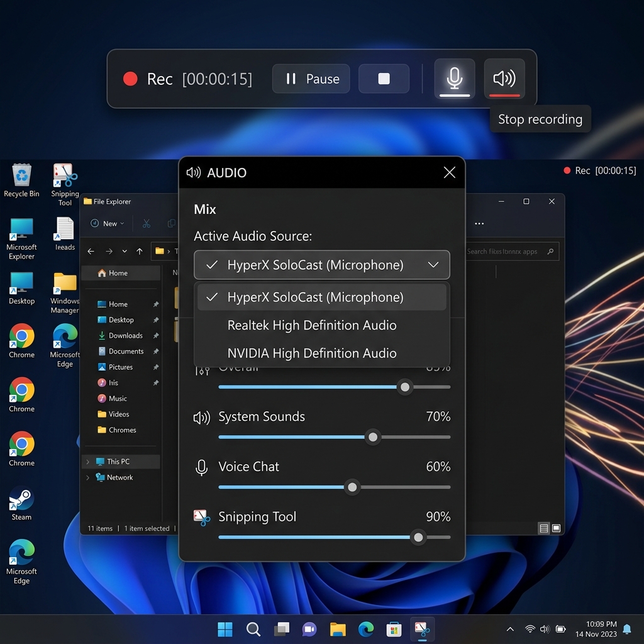Click the File Explorer search box

click(x=511, y=252)
